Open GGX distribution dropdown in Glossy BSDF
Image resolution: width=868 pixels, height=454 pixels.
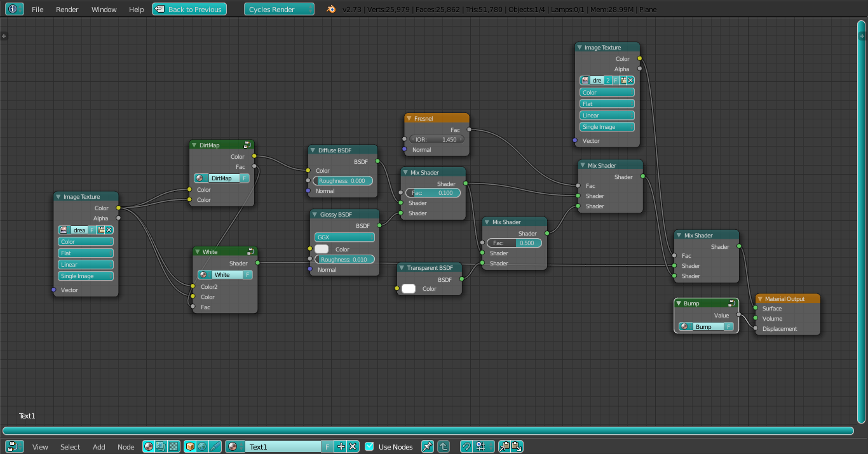point(344,237)
